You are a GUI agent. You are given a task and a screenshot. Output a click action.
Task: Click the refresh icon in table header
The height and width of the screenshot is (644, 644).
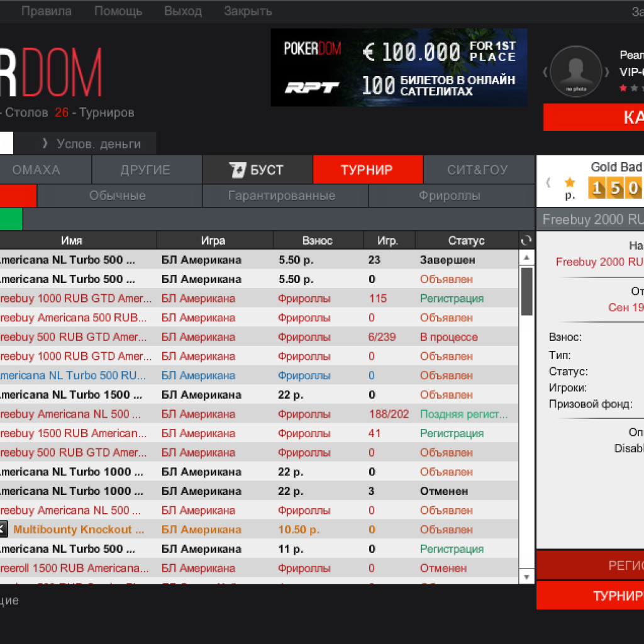[526, 241]
